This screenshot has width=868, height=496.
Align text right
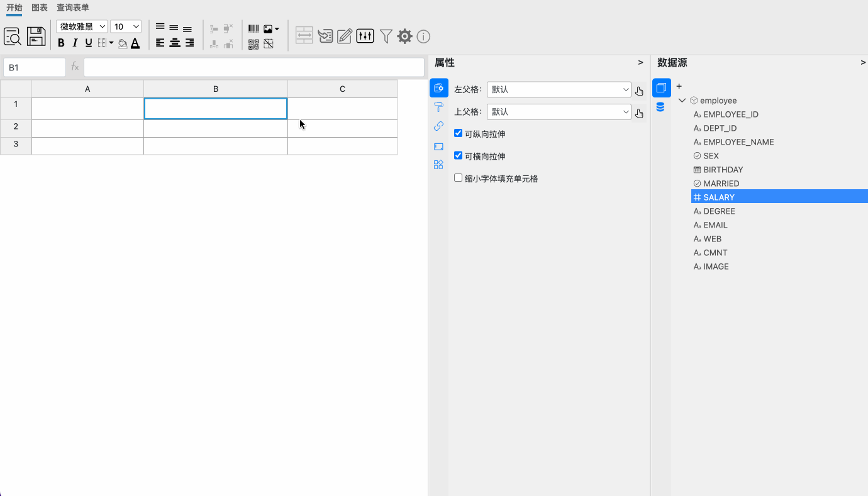click(x=189, y=43)
